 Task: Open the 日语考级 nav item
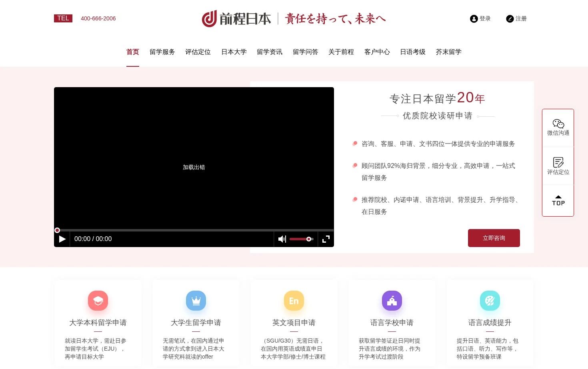pos(413,52)
